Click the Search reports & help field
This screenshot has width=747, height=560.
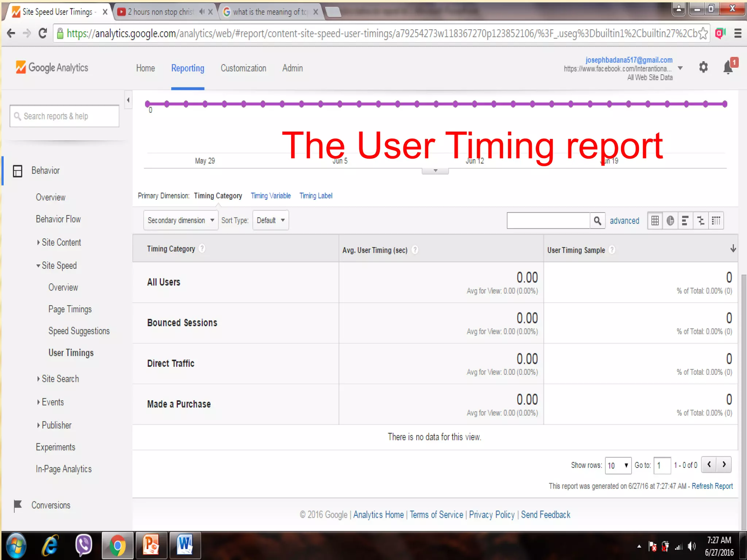pos(65,116)
